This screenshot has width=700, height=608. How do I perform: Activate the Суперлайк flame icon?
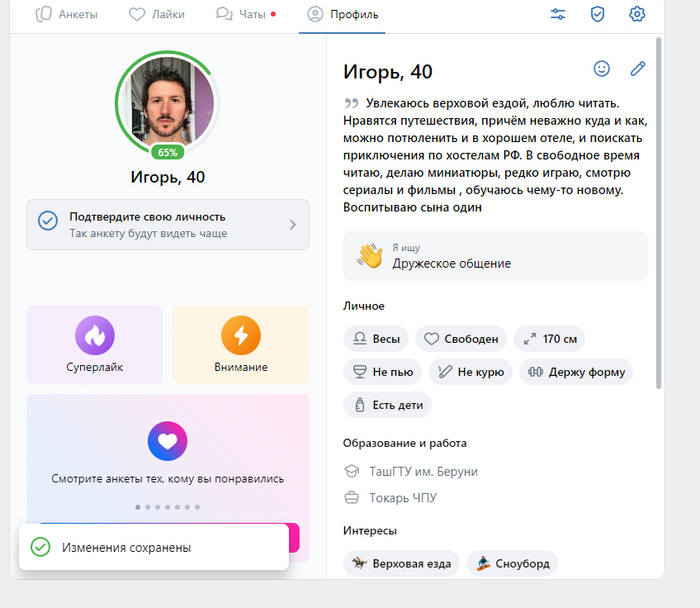click(94, 335)
